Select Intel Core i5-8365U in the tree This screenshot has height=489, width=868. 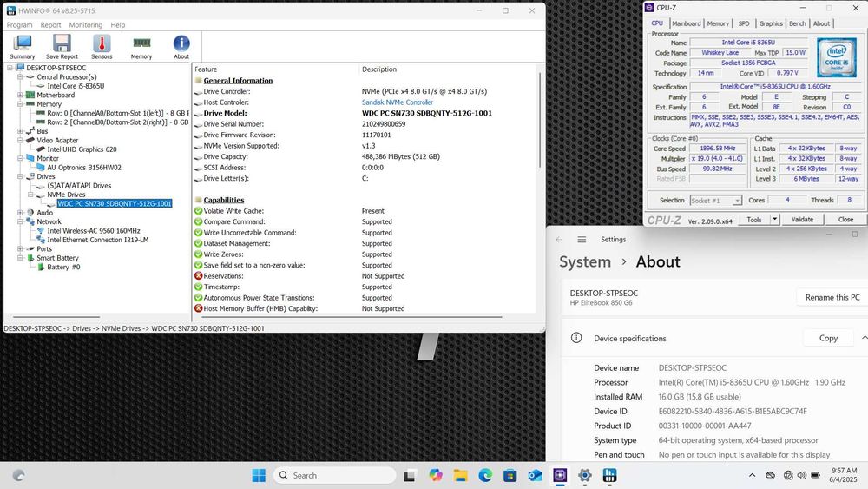pyautogui.click(x=76, y=86)
